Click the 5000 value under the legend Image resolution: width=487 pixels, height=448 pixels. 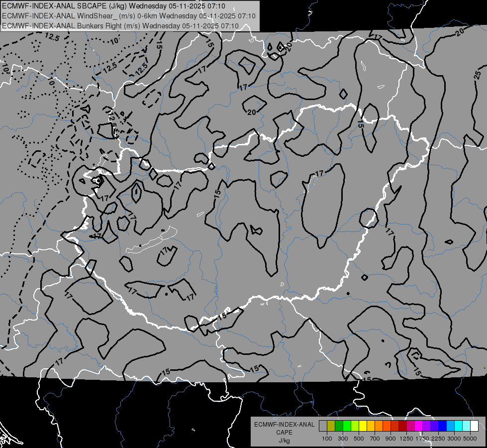click(470, 439)
